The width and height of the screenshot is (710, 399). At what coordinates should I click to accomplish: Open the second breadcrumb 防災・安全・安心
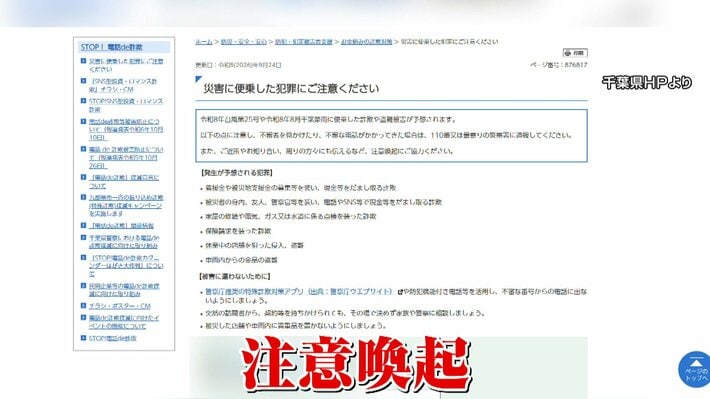pos(244,42)
